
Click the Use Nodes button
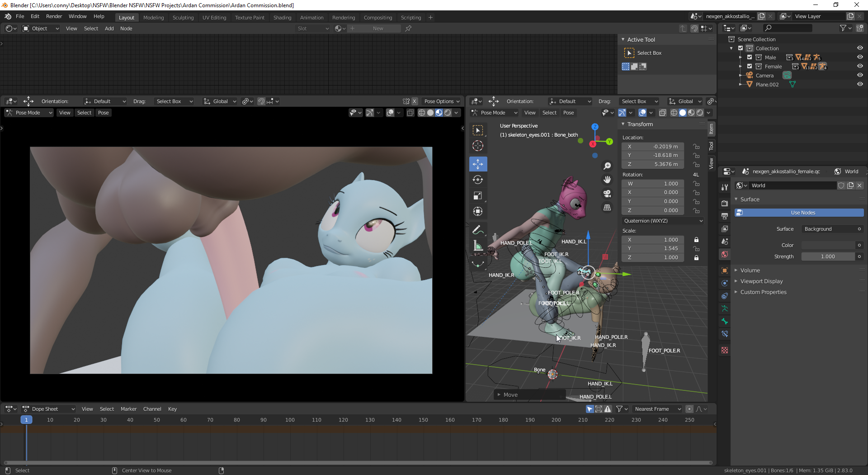802,213
